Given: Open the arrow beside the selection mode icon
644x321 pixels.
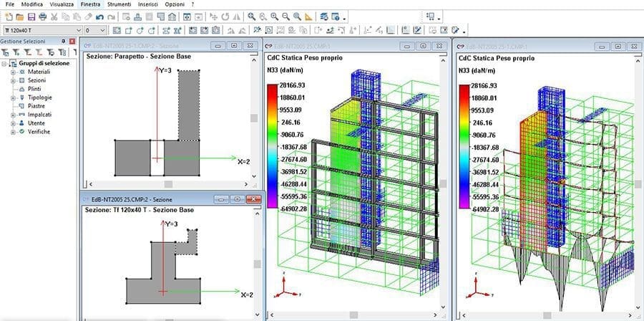Looking at the screenshot, I should tap(439, 19).
